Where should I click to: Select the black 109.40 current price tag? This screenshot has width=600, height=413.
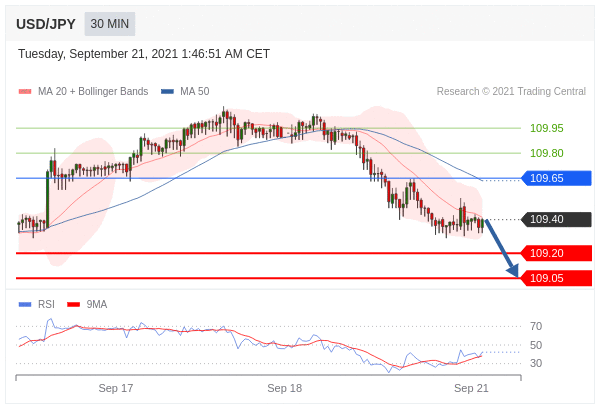556,219
